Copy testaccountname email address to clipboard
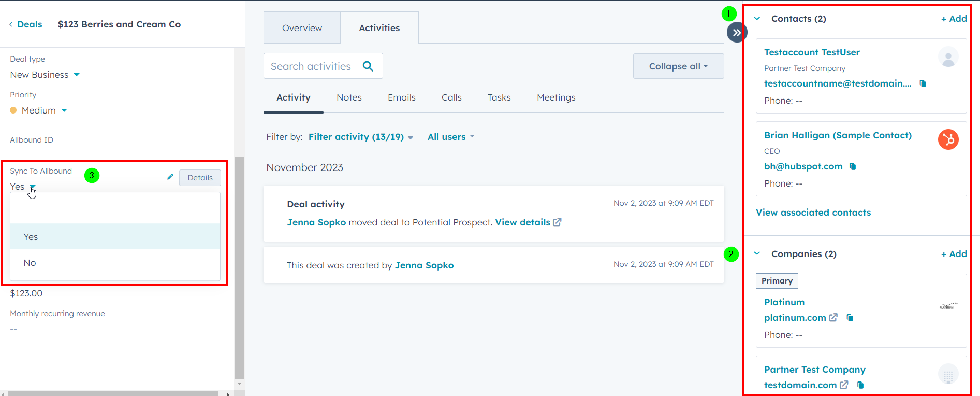The width and height of the screenshot is (980, 396). pos(923,83)
